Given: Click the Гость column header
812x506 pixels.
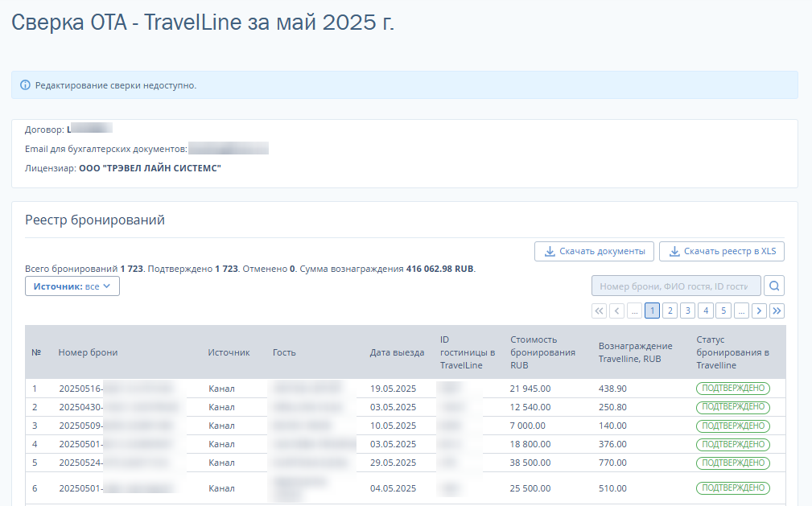Looking at the screenshot, I should (284, 352).
